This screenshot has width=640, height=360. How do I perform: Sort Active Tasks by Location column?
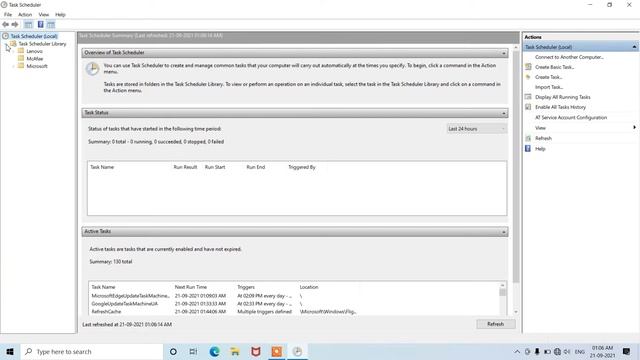[309, 287]
